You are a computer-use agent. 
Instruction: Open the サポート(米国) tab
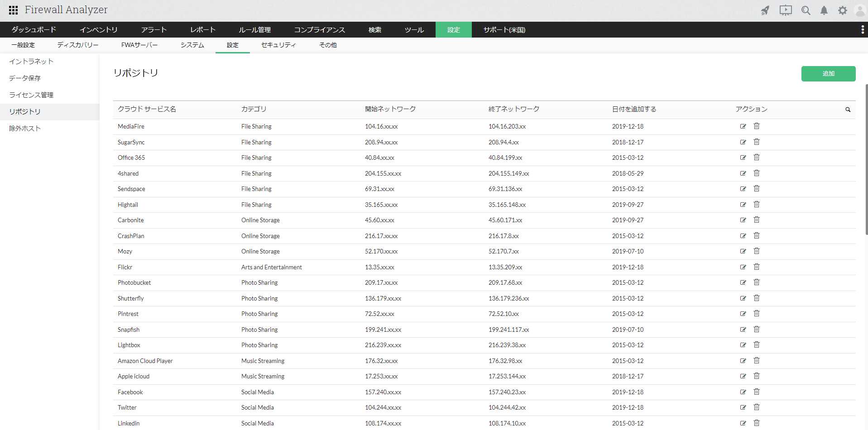click(x=504, y=30)
